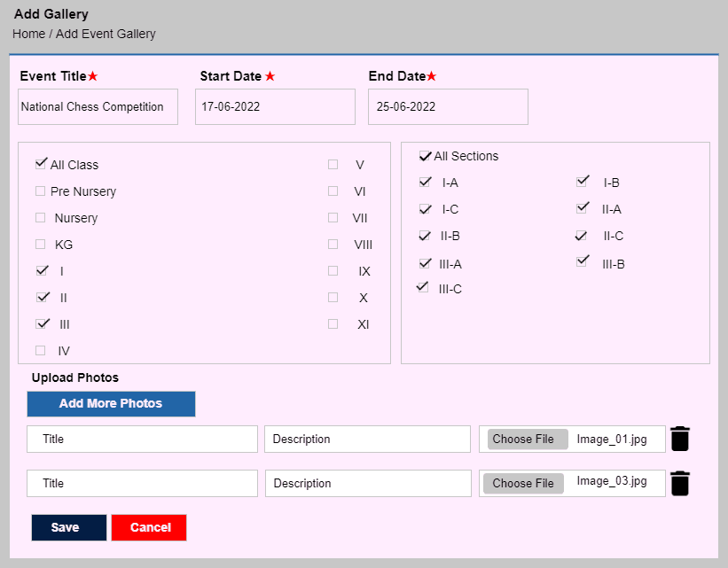Uncheck section III-A checkbox

[425, 263]
